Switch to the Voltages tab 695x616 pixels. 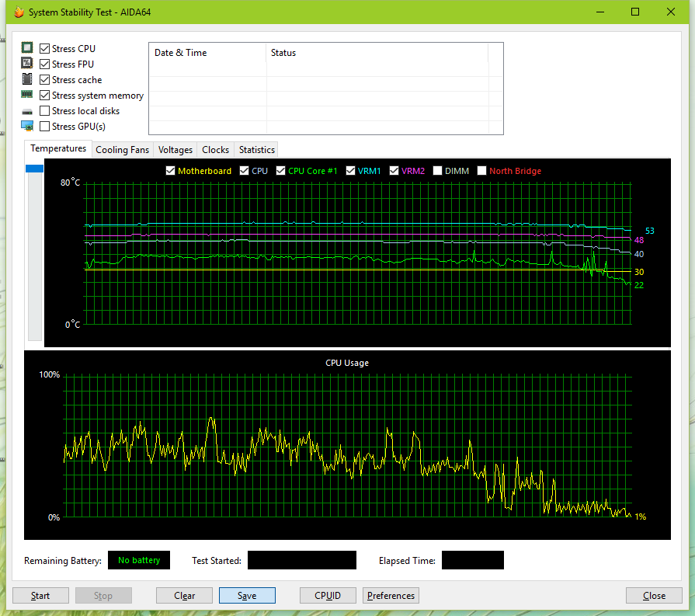175,150
